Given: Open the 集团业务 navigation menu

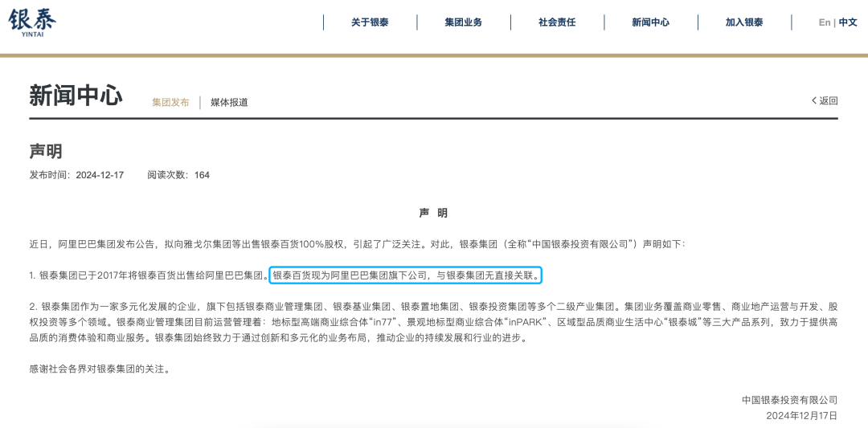Looking at the screenshot, I should 463,22.
